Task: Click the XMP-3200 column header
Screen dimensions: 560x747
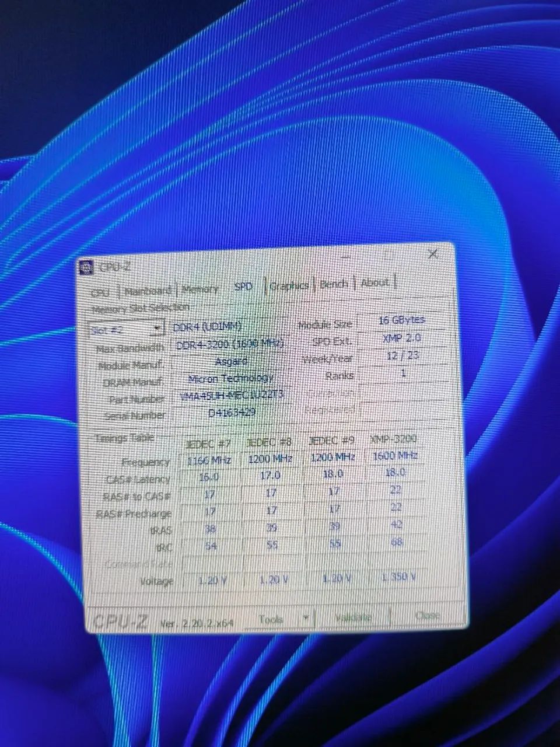Action: (x=394, y=438)
